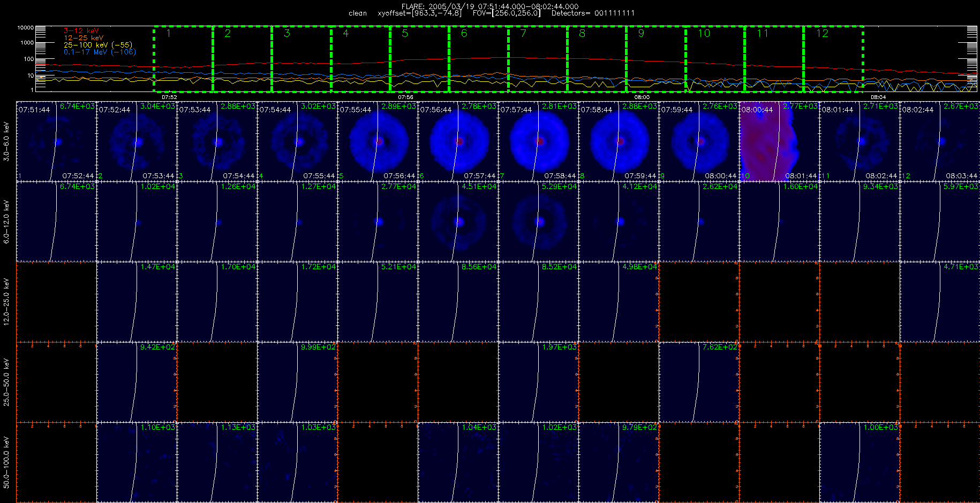Click the "3.0-6.0 keV" row label
The height and width of the screenshot is (503, 980).
coord(6,141)
